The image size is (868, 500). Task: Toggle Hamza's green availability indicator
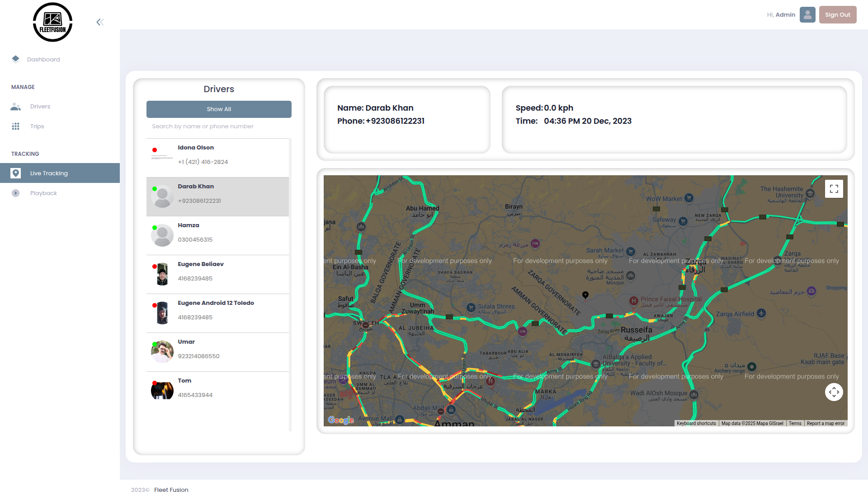coord(155,228)
